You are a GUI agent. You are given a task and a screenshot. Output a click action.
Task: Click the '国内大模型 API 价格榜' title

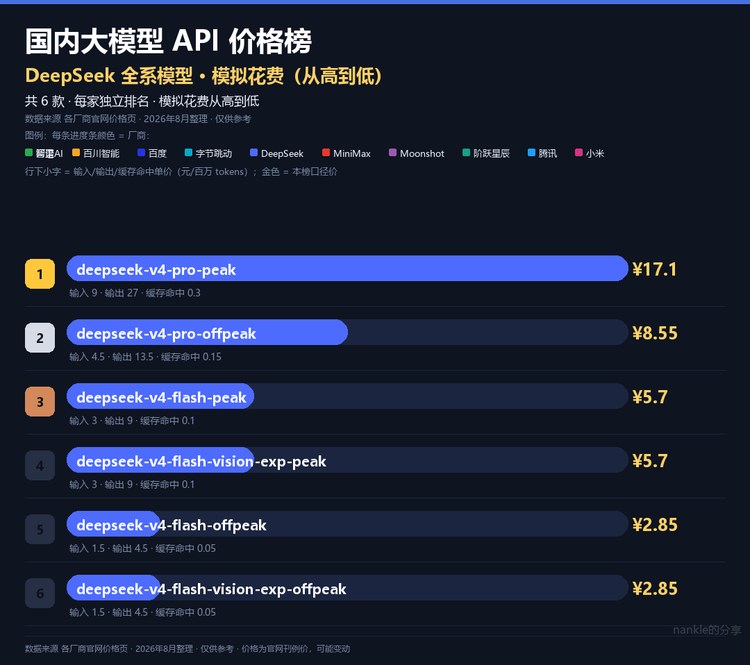coord(168,41)
